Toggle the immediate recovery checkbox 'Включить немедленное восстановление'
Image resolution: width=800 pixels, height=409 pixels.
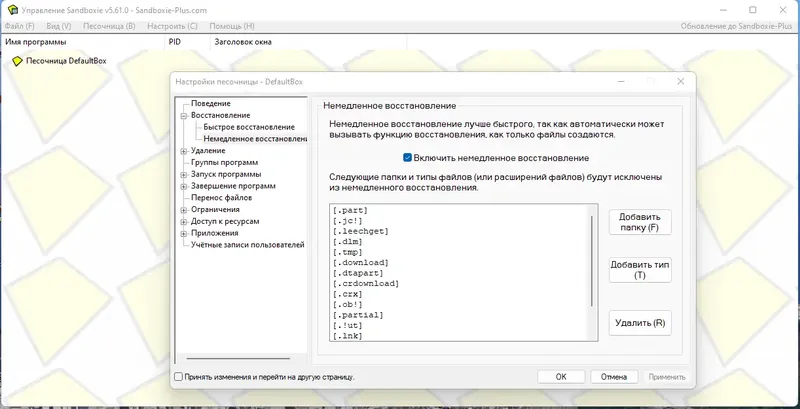(x=407, y=158)
